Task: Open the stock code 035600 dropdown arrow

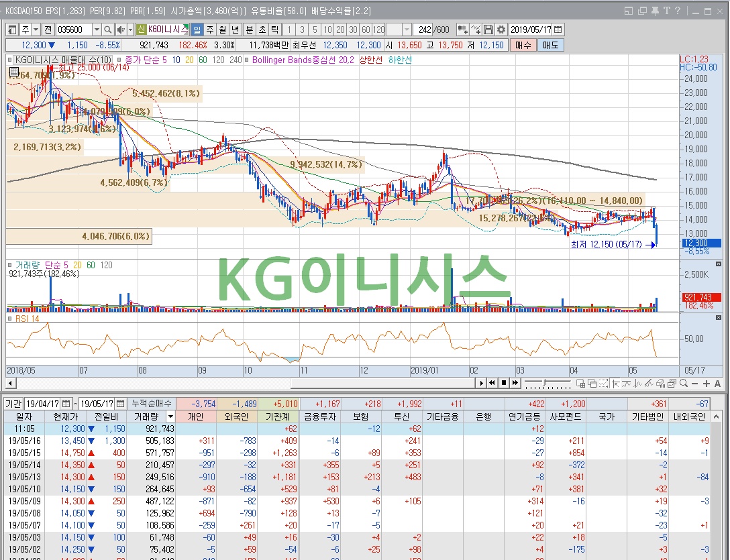Action: point(97,30)
